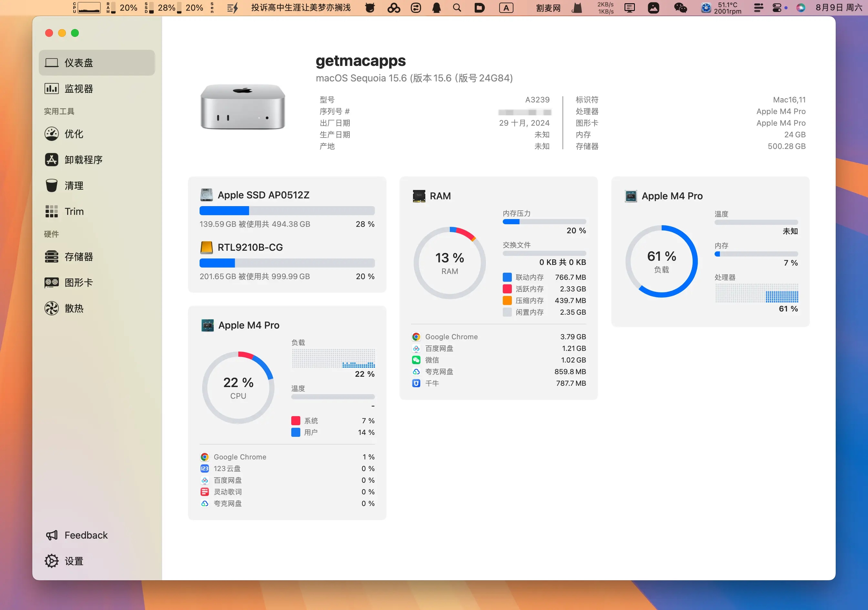
Task: Click the 割麦网 menu bar item
Action: [x=548, y=8]
